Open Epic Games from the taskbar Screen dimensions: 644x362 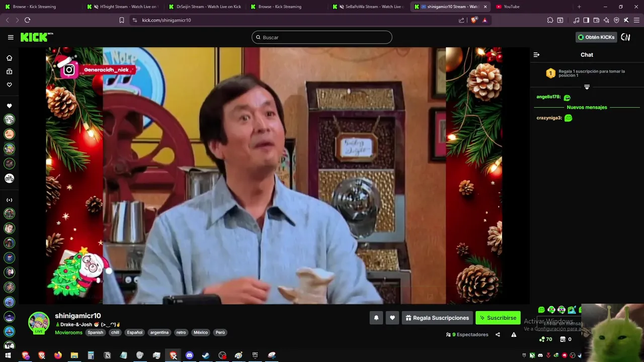255,355
